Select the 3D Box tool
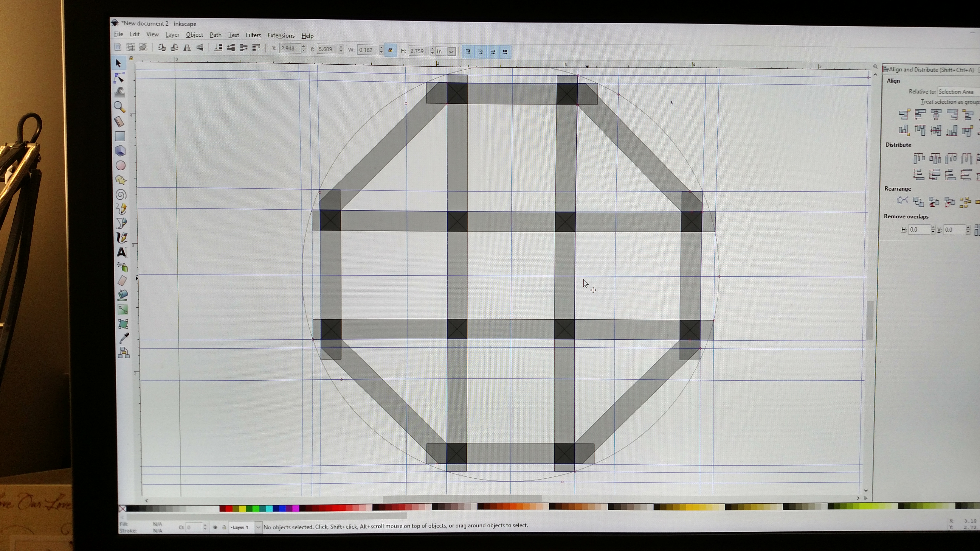The width and height of the screenshot is (980, 551). 121,151
